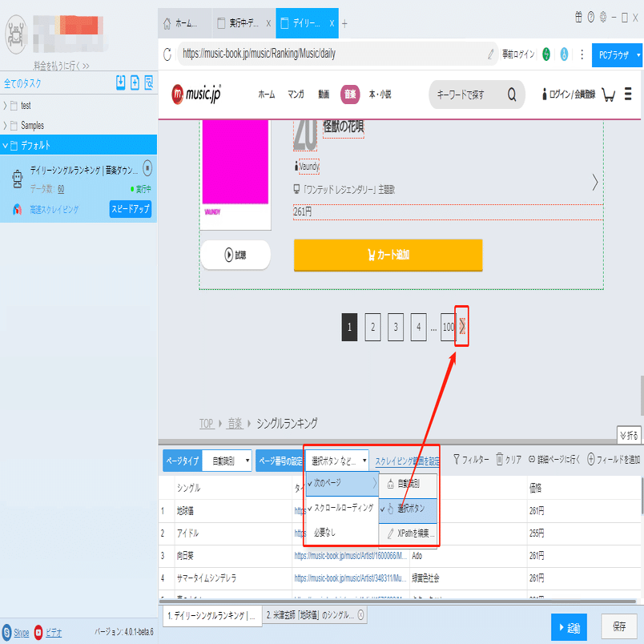This screenshot has width=644, height=644.
Task: Click 詳細ページに行く in the toolbar
Action: point(553,459)
